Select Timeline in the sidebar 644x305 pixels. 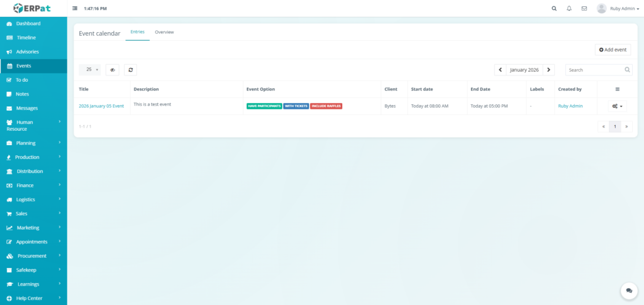click(x=26, y=38)
